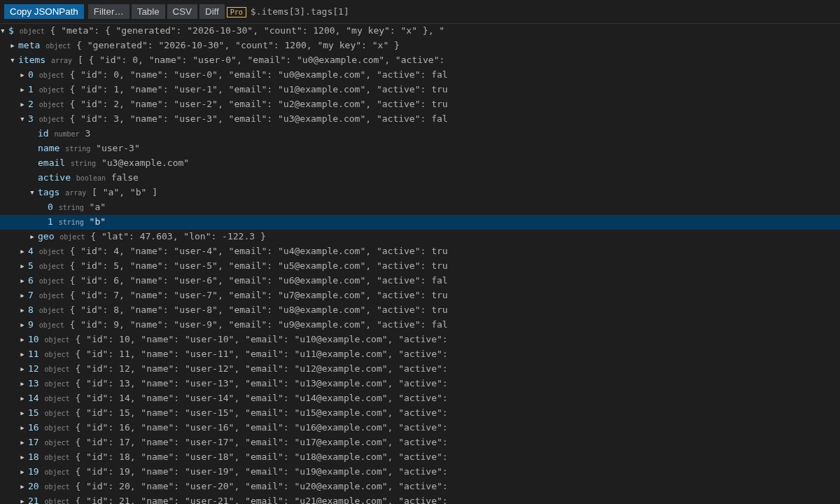Click the Pro badge
Viewport: 840px width, 504px height.
pos(237,12)
